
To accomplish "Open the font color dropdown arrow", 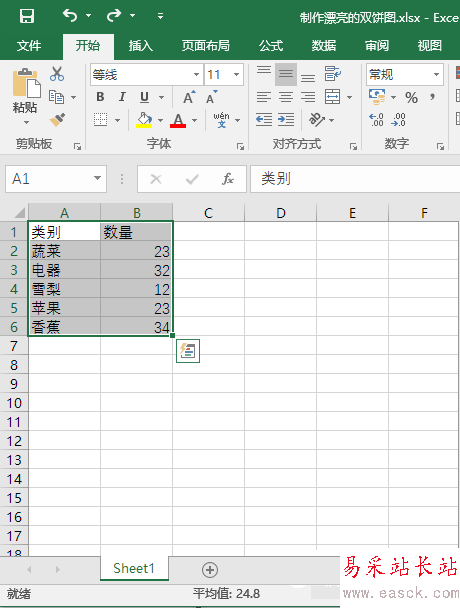I will [x=194, y=120].
